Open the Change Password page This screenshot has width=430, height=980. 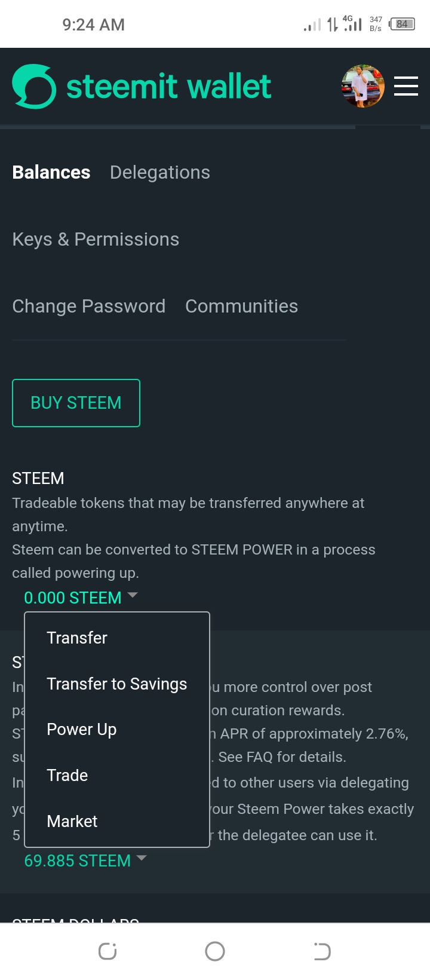tap(89, 306)
